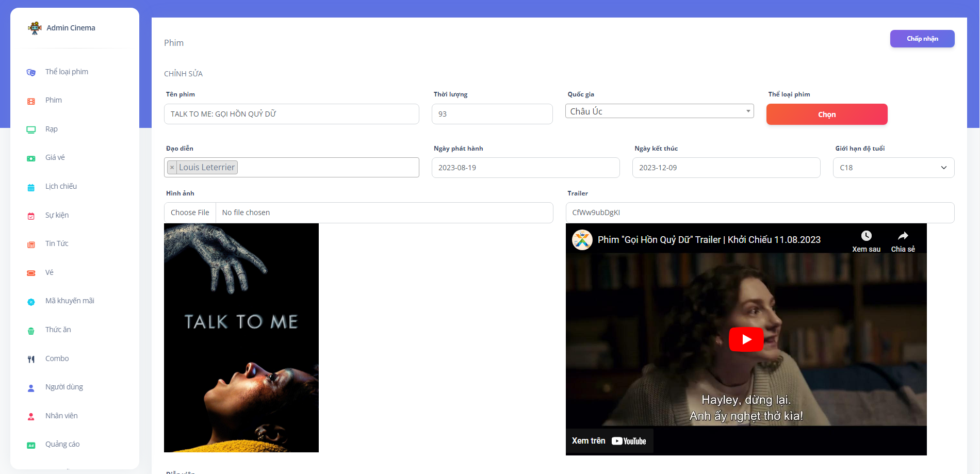Play the YouTube trailer video
The image size is (980, 474).
point(746,339)
